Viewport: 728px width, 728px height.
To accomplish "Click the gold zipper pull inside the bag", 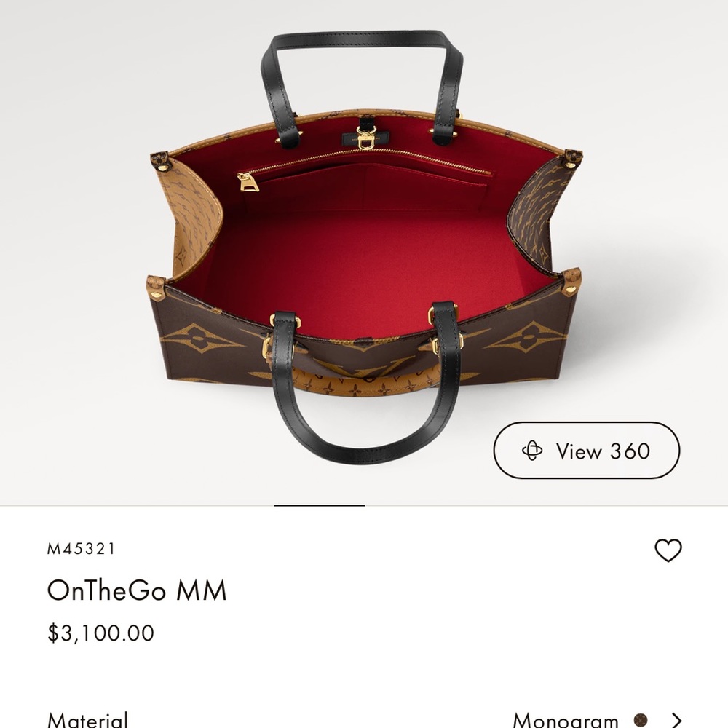I will coord(248,182).
